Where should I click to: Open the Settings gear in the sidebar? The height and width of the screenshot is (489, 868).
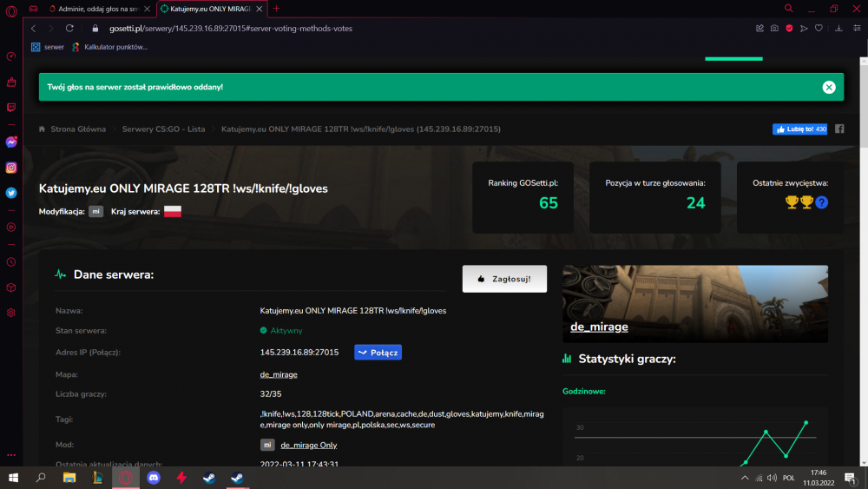click(x=11, y=313)
